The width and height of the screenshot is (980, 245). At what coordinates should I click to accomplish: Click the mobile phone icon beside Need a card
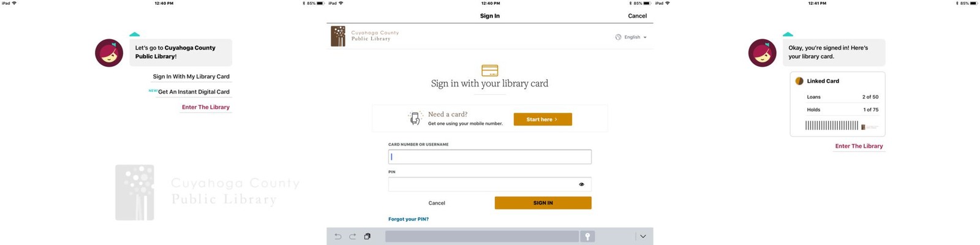[415, 118]
